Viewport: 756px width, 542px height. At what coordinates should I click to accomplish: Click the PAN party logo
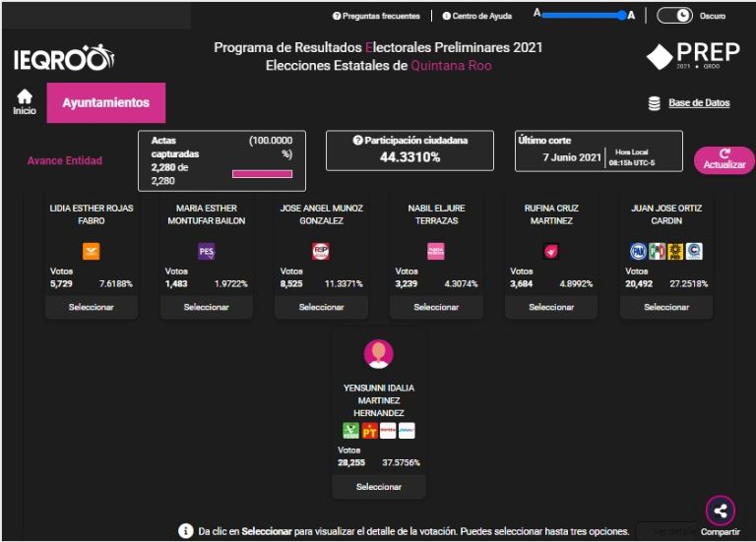(x=638, y=251)
